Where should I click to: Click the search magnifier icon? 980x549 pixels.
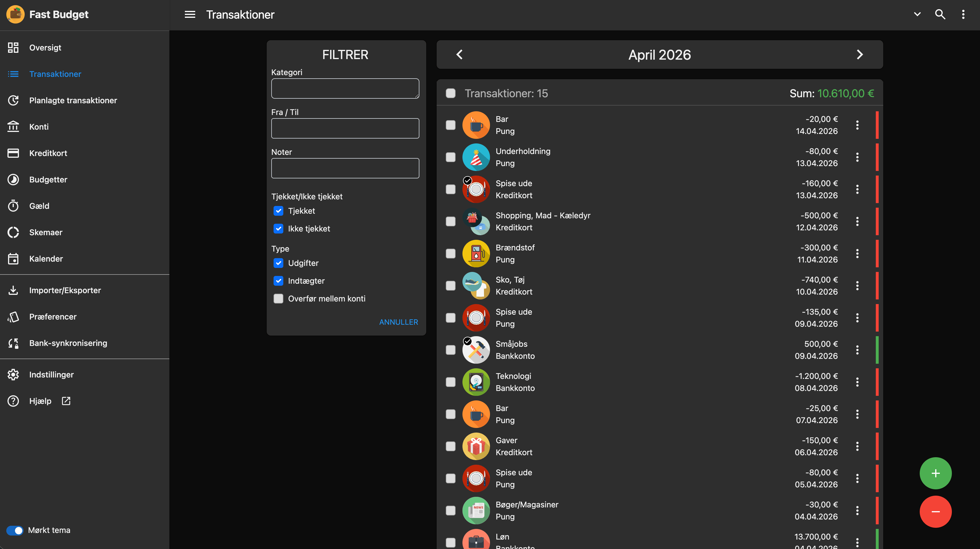pyautogui.click(x=940, y=14)
